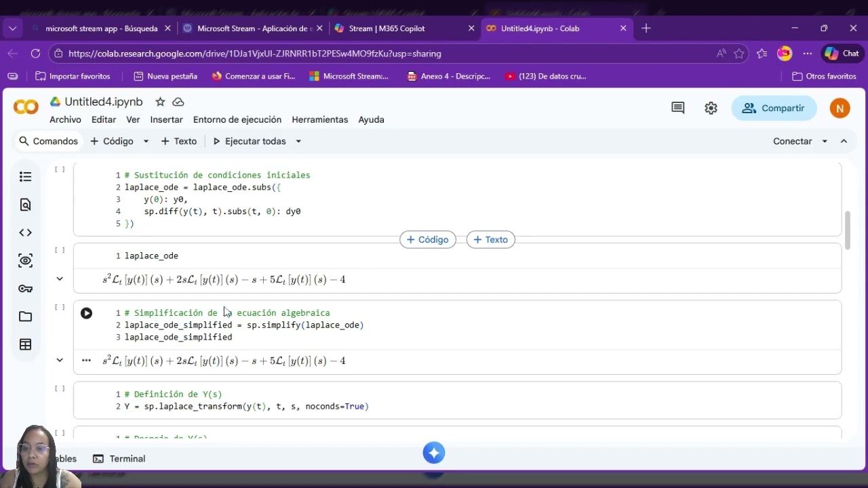Open the Insertar menu

[x=167, y=119]
